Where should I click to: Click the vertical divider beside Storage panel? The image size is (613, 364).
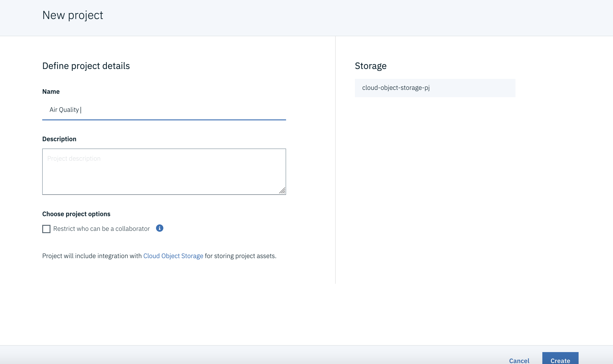[335, 160]
